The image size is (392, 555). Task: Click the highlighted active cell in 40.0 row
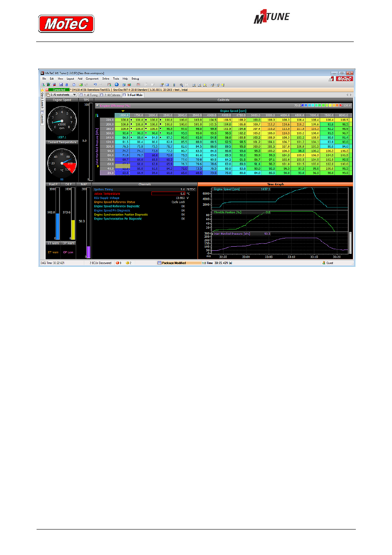pyautogui.click(x=122, y=166)
